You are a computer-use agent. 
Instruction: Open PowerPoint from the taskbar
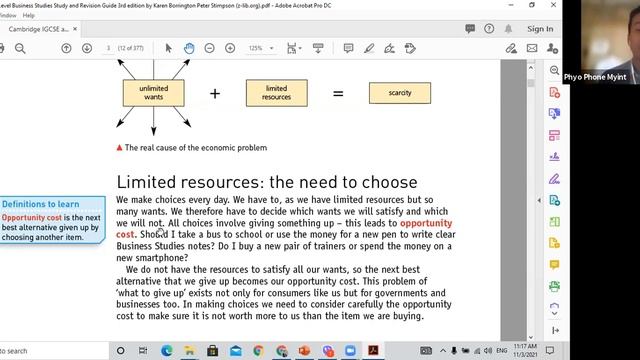coord(304,351)
